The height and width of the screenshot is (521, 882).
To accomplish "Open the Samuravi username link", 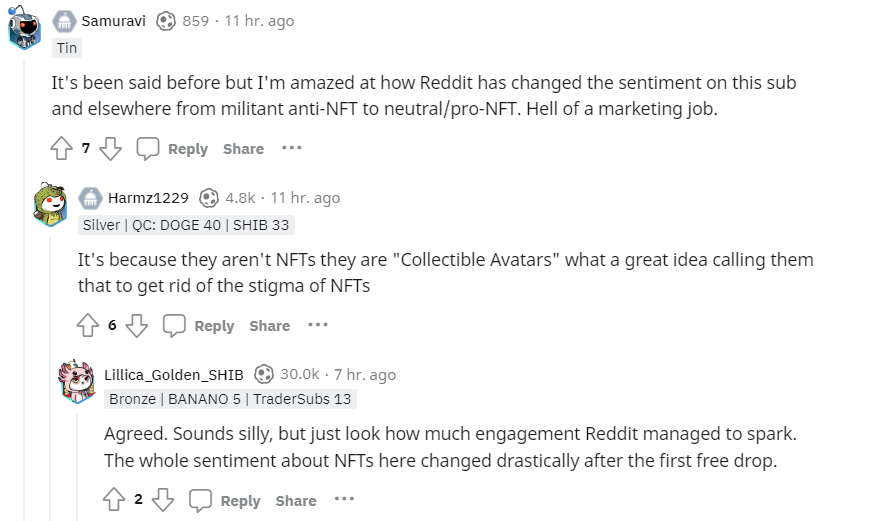I will [x=113, y=21].
